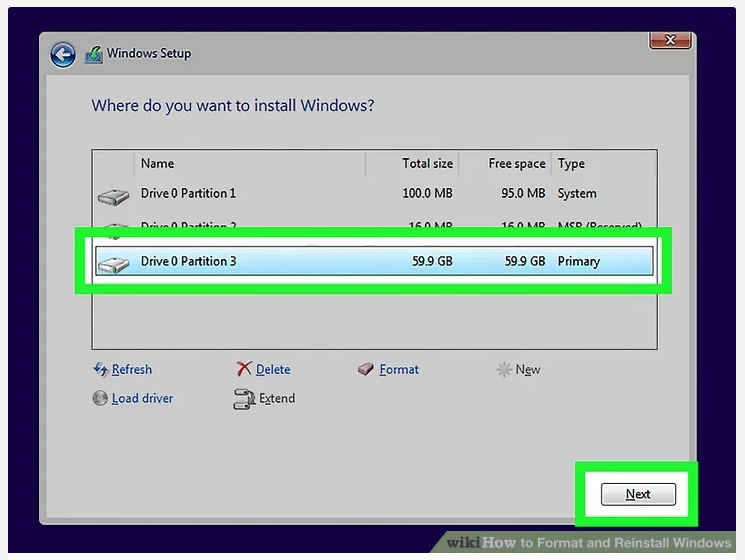Click the Load driver disc icon
This screenshot has height=560, width=745.
(x=100, y=398)
